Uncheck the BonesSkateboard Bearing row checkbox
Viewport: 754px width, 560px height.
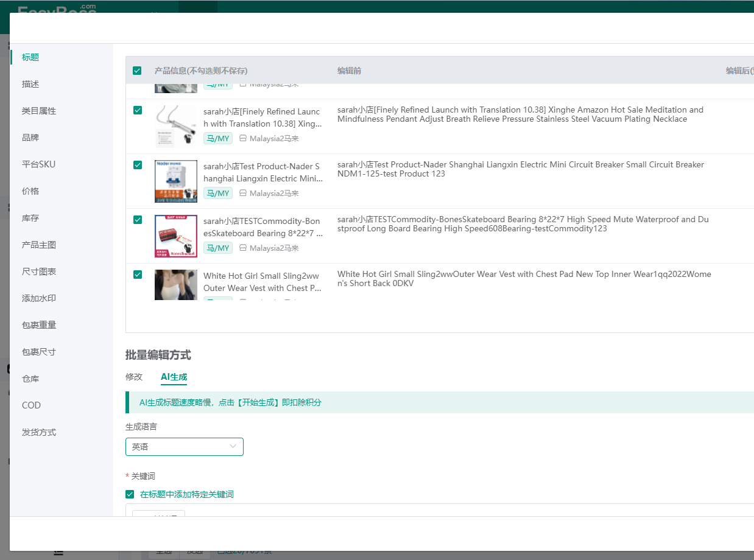click(138, 220)
